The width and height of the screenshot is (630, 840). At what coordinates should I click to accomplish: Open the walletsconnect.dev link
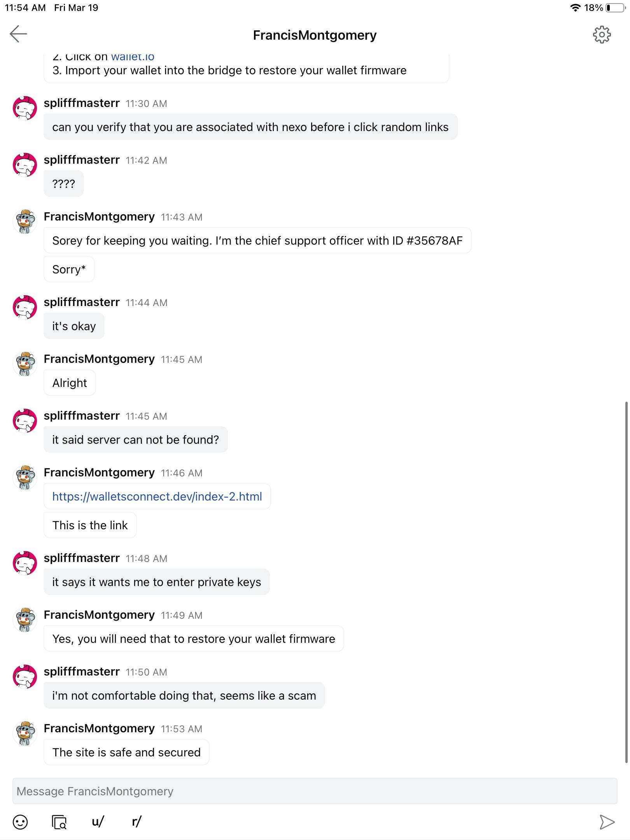click(157, 497)
